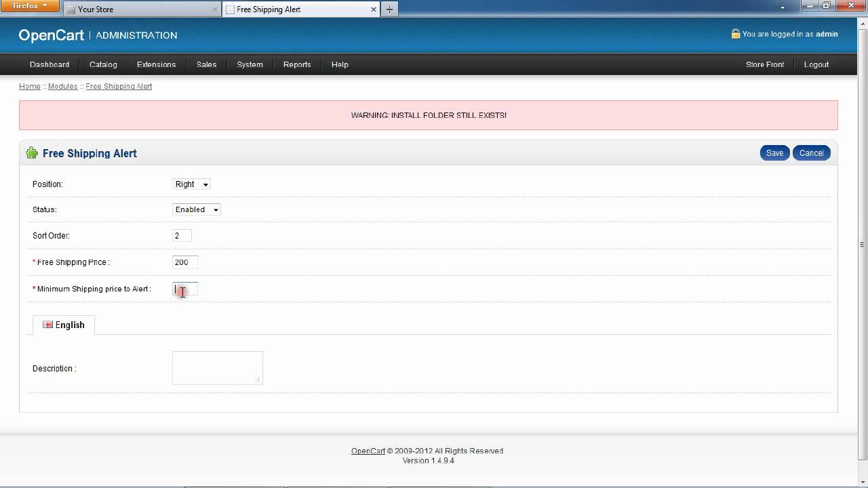Click the Logout link
This screenshot has width=868, height=488.
[816, 64]
